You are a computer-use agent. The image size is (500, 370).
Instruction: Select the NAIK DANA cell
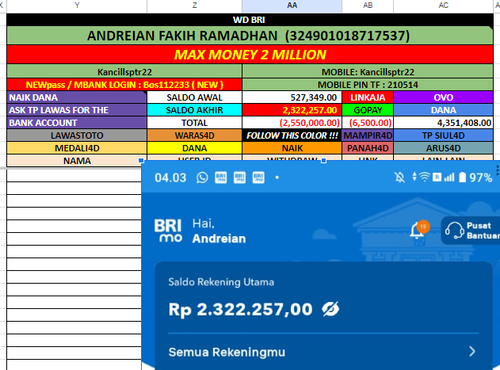(77, 97)
